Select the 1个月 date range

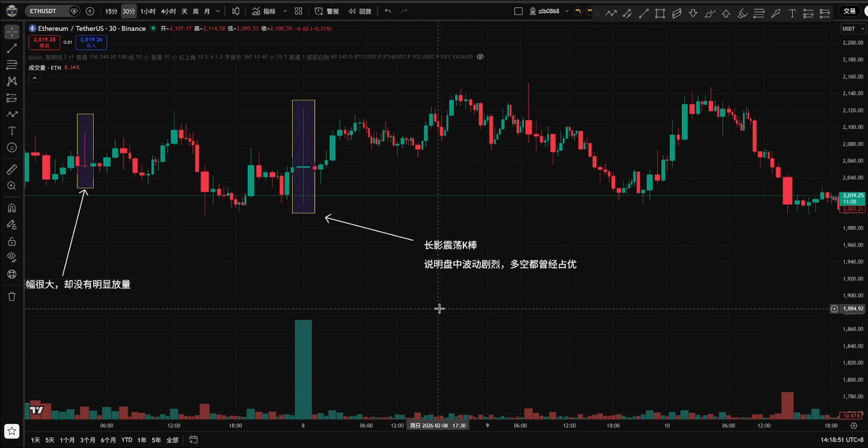[67, 440]
